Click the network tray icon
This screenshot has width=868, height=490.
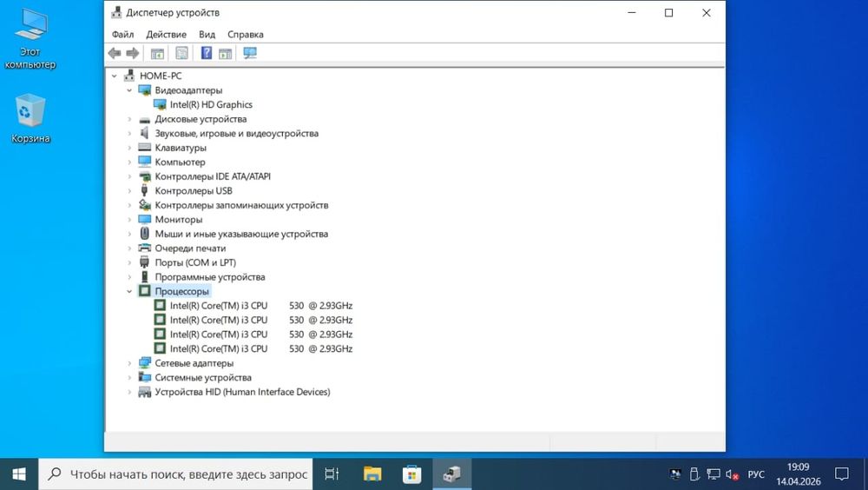[713, 474]
